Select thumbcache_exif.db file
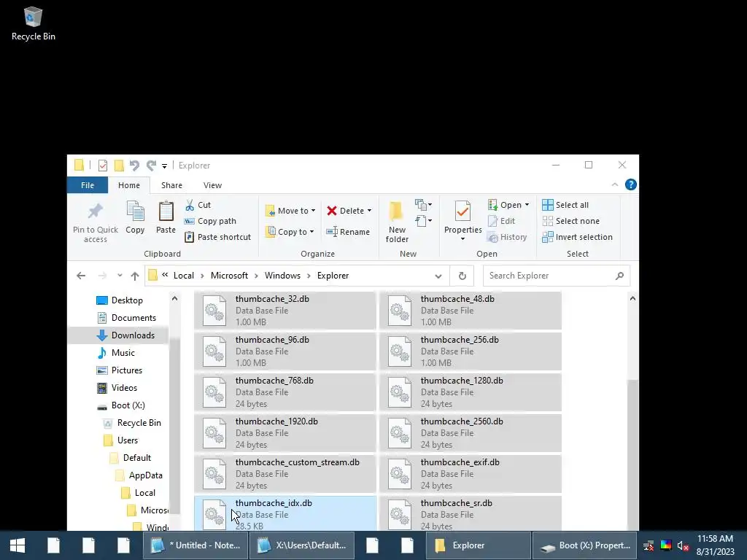Image resolution: width=747 pixels, height=560 pixels. tap(471, 474)
